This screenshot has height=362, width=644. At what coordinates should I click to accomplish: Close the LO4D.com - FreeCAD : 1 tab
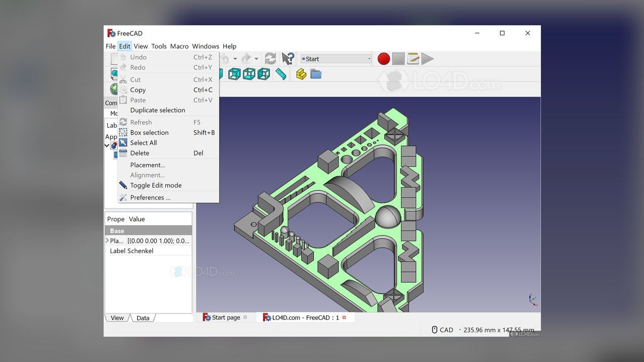tap(344, 317)
